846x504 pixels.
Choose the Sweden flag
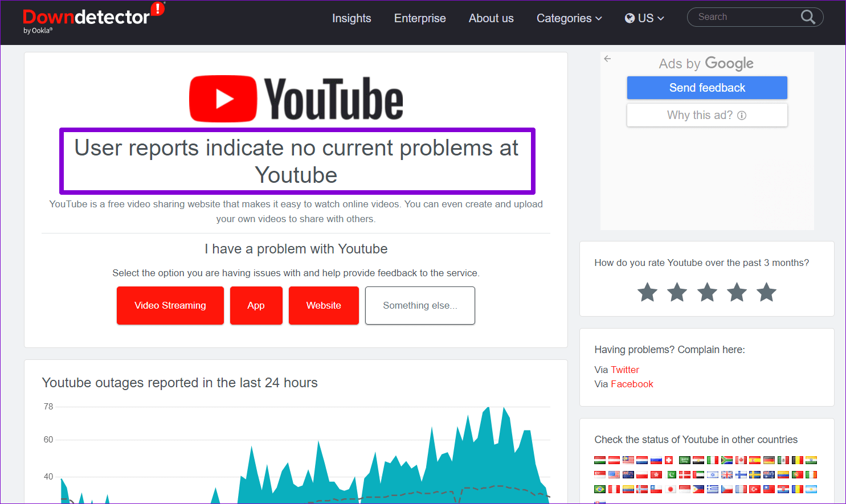(x=755, y=474)
